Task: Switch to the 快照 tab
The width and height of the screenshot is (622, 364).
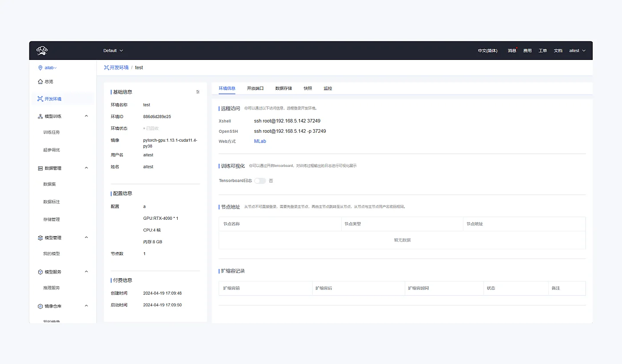Action: (x=308, y=88)
